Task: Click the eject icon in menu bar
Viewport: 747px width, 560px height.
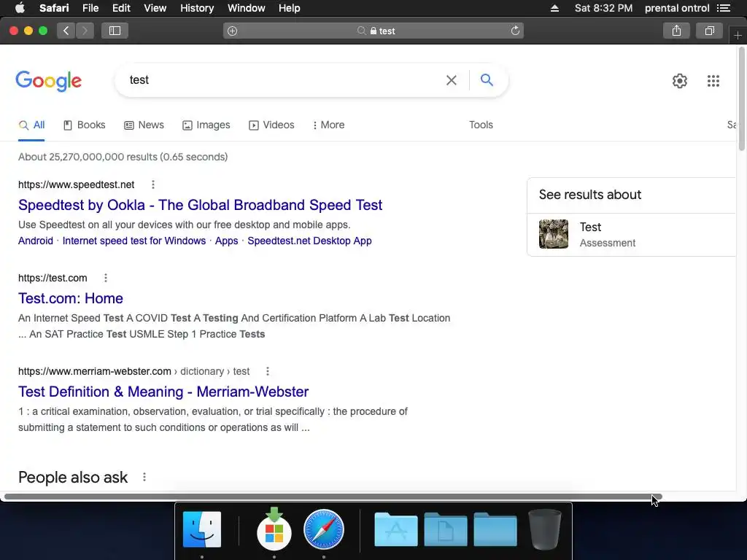Action: pos(554,8)
